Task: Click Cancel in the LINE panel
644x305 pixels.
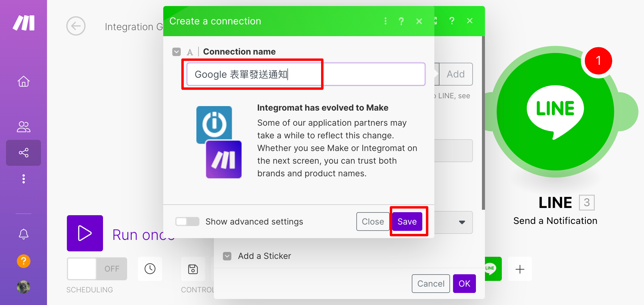Action: click(431, 284)
